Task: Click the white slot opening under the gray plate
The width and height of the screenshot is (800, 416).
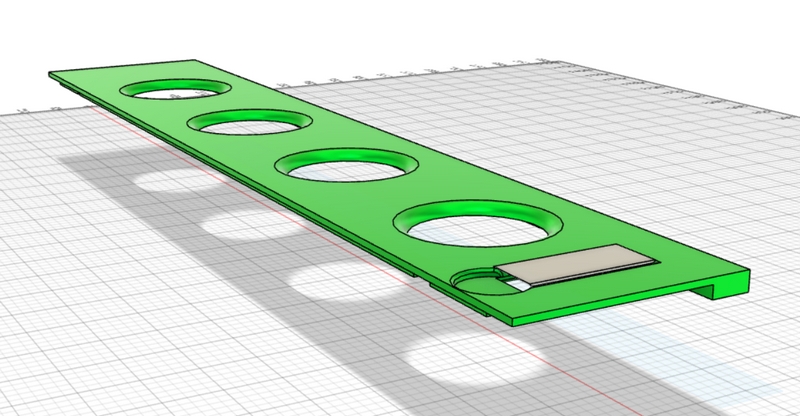Action: click(516, 284)
